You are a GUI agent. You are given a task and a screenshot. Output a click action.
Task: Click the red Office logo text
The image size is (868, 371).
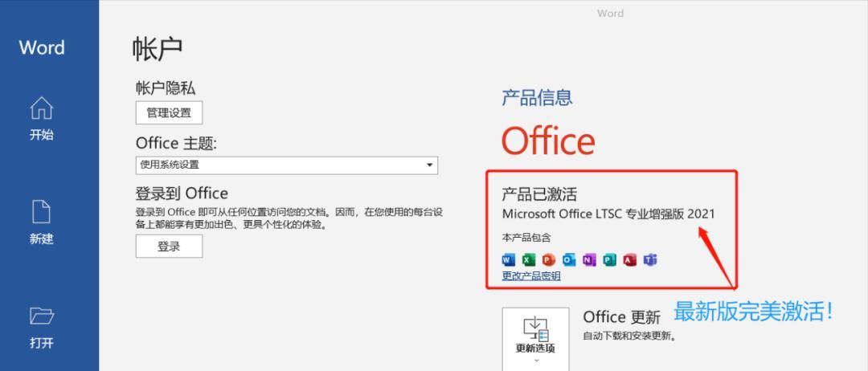548,141
